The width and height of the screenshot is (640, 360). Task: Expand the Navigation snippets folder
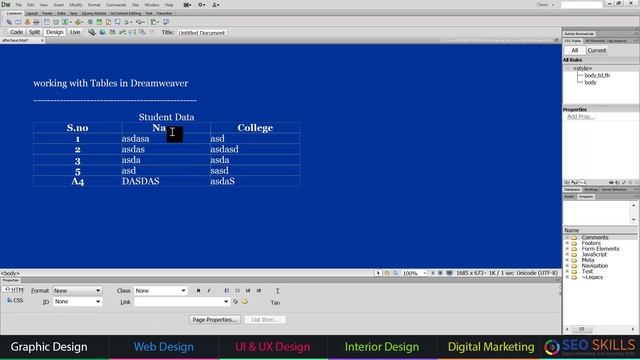pyautogui.click(x=567, y=266)
